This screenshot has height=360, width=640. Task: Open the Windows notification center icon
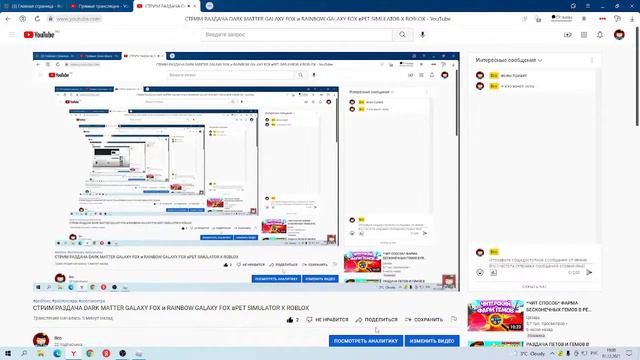pos(629,353)
